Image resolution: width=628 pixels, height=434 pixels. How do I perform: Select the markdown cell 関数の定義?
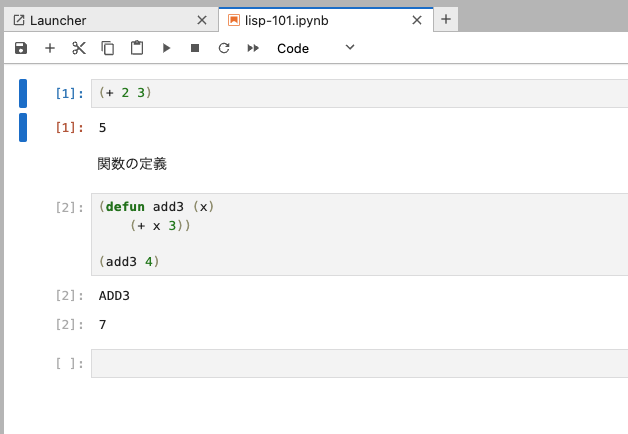132,163
